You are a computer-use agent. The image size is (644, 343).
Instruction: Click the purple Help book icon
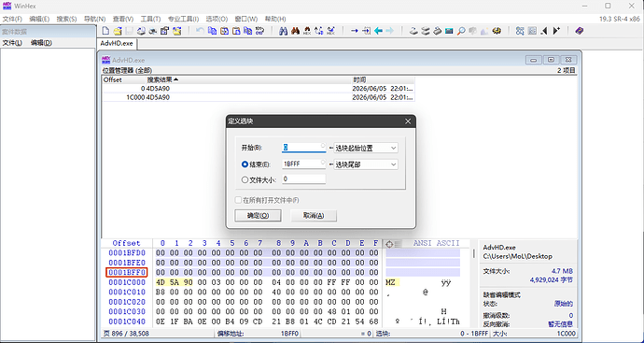579,31
